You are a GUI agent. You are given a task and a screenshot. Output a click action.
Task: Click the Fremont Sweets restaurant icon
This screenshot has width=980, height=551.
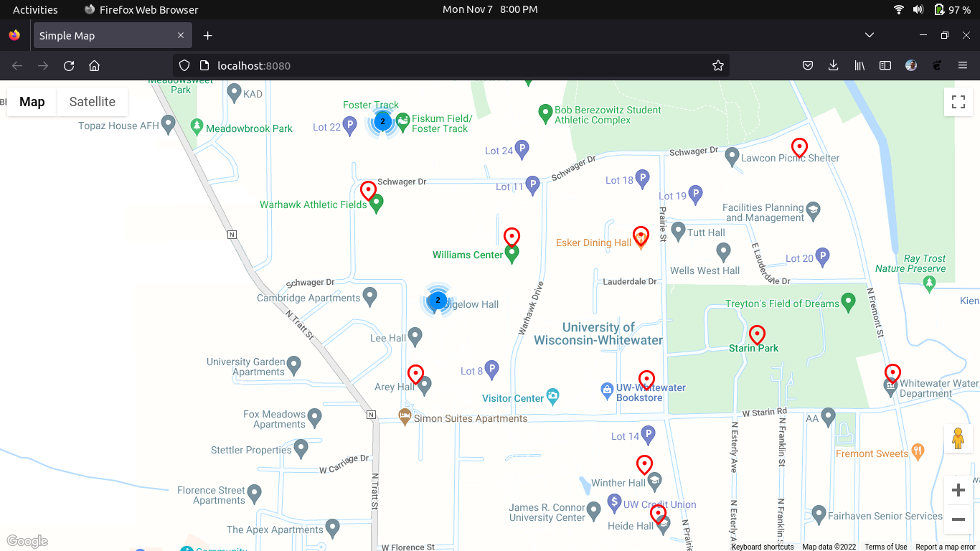point(919,452)
